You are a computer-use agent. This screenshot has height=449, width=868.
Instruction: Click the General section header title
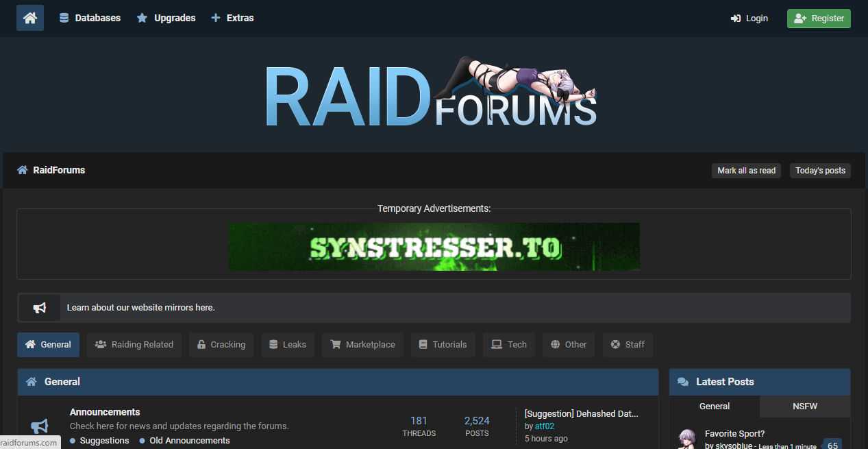(62, 382)
